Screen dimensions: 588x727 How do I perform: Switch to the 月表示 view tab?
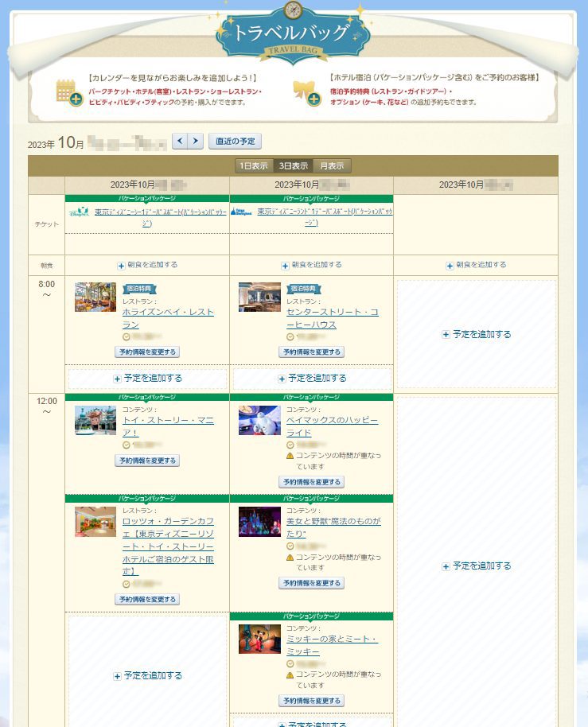tap(332, 166)
